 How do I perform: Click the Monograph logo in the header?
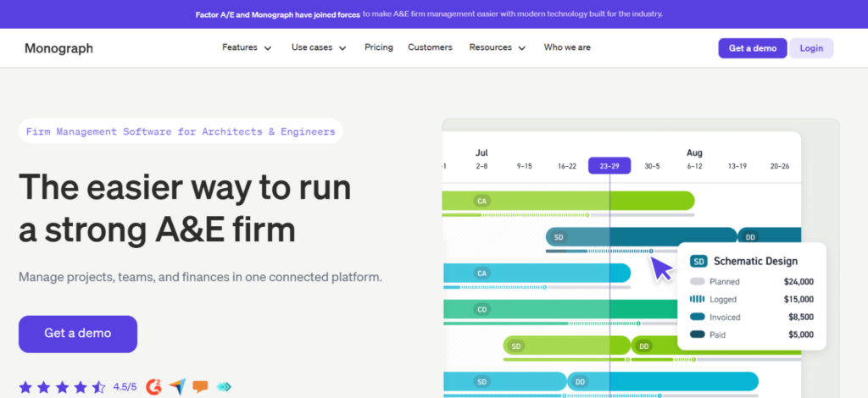tap(58, 48)
